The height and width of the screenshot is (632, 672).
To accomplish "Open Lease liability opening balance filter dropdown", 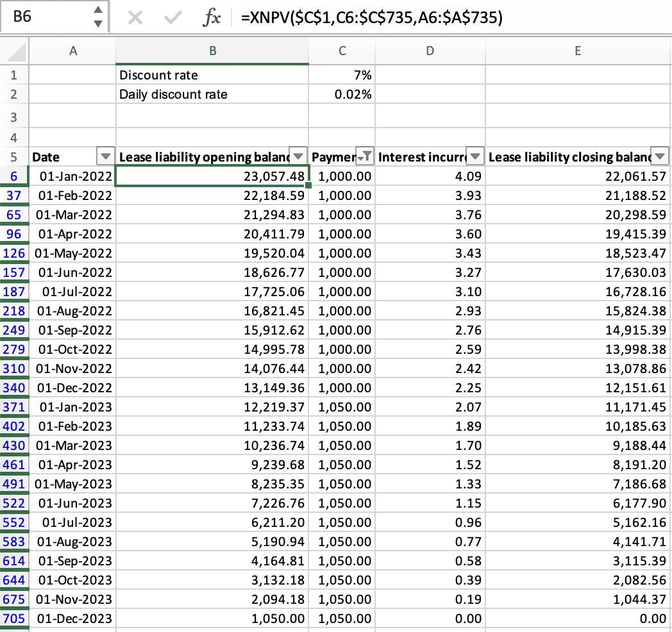I will (298, 156).
